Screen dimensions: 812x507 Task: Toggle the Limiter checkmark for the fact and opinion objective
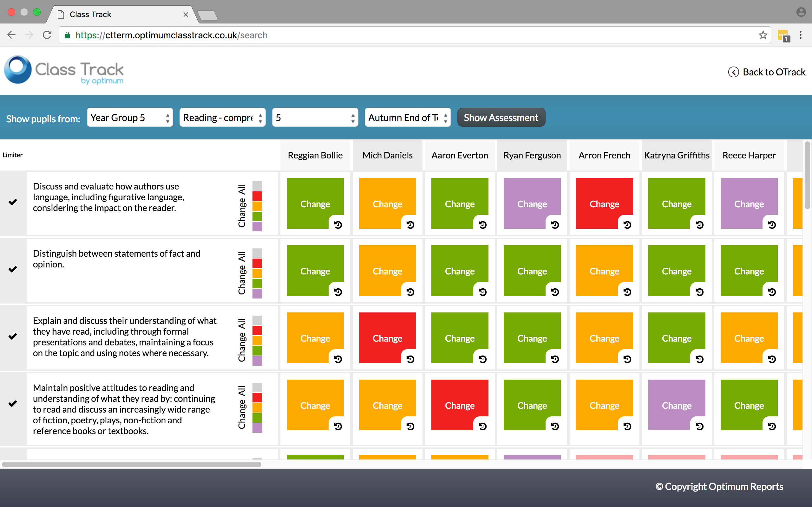click(13, 269)
